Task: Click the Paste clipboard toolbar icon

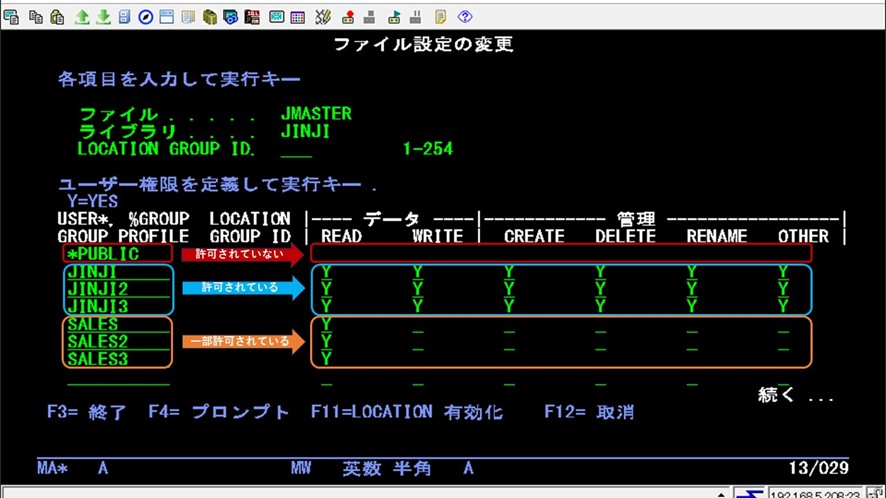Action: pos(57,17)
